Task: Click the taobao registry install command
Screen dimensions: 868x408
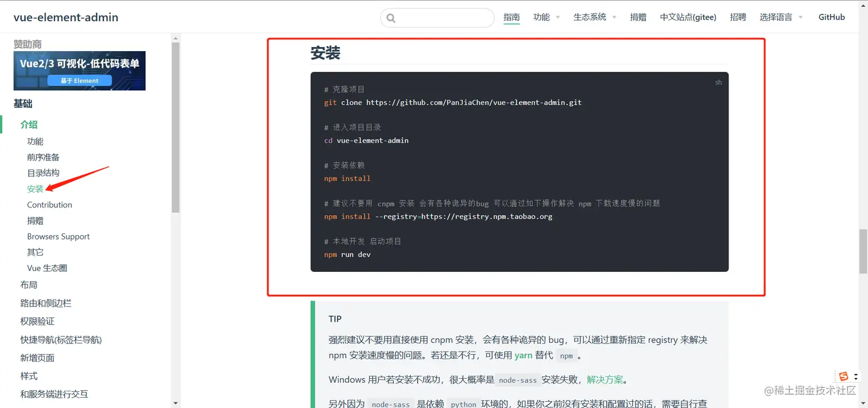Action: [439, 216]
